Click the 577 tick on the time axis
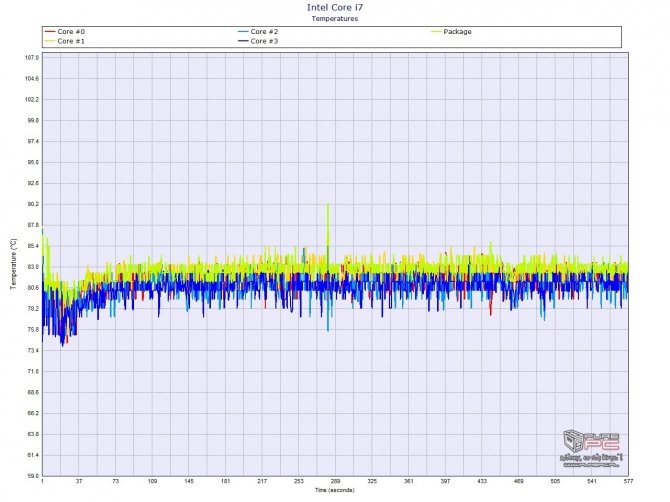This screenshot has height=502, width=670. 628,481
